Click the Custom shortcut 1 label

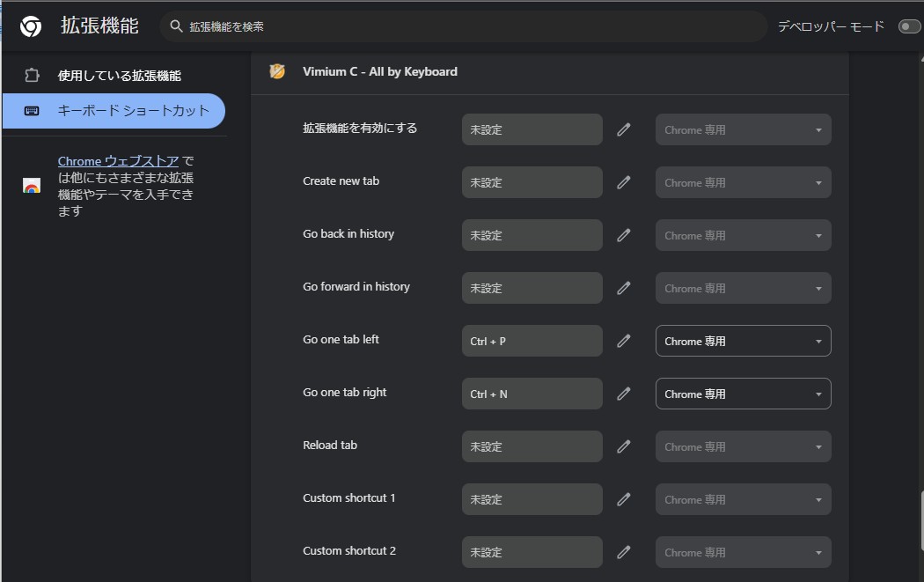tap(348, 498)
